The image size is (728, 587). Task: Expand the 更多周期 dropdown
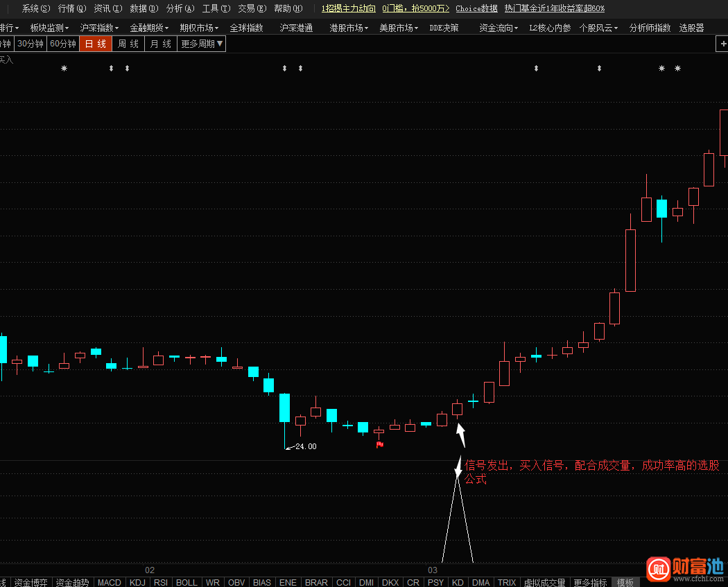pos(202,44)
